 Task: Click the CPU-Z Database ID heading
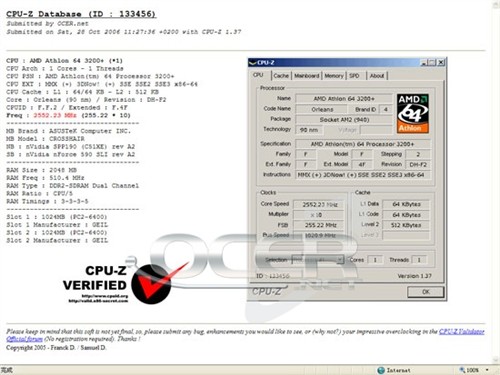[81, 14]
